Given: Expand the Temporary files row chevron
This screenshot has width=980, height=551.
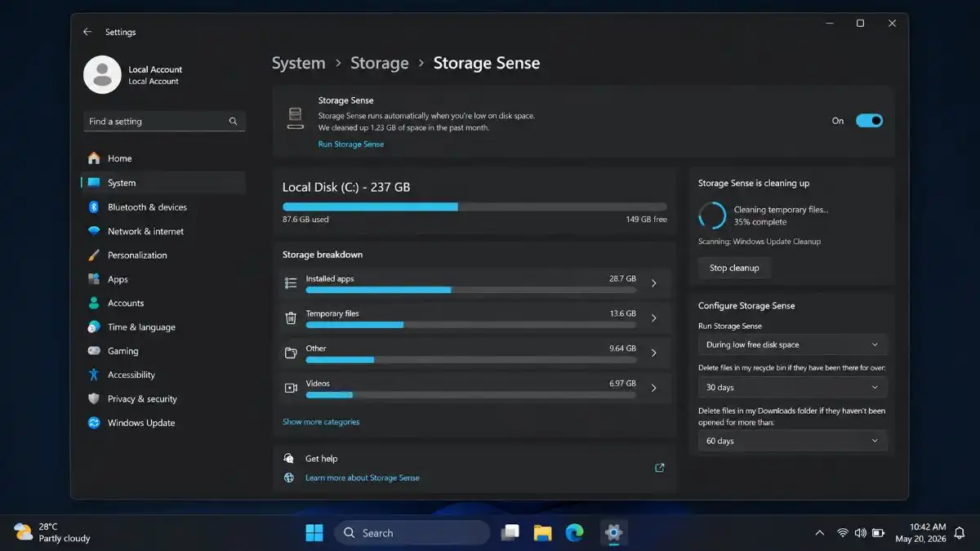Looking at the screenshot, I should click(x=654, y=318).
